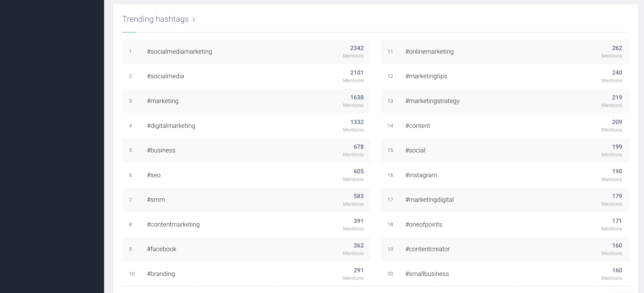Select the #marketingtips hashtag
644x293 pixels.
coord(426,76)
